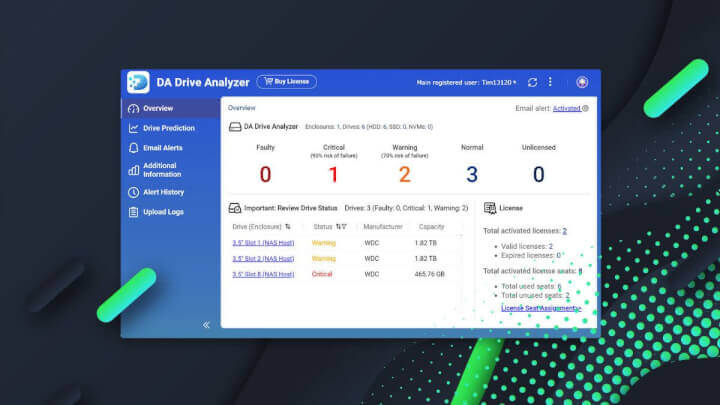Click the Manufacturer column header
The height and width of the screenshot is (405, 720).
pyautogui.click(x=382, y=226)
